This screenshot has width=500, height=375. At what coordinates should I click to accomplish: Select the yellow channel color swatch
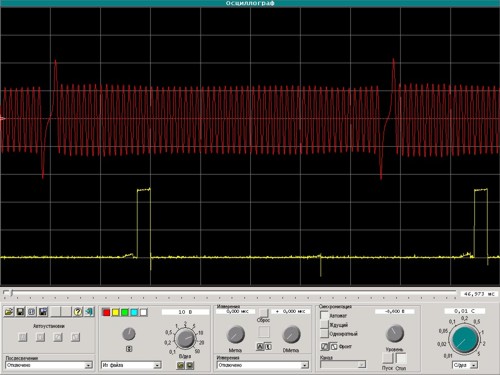click(115, 312)
